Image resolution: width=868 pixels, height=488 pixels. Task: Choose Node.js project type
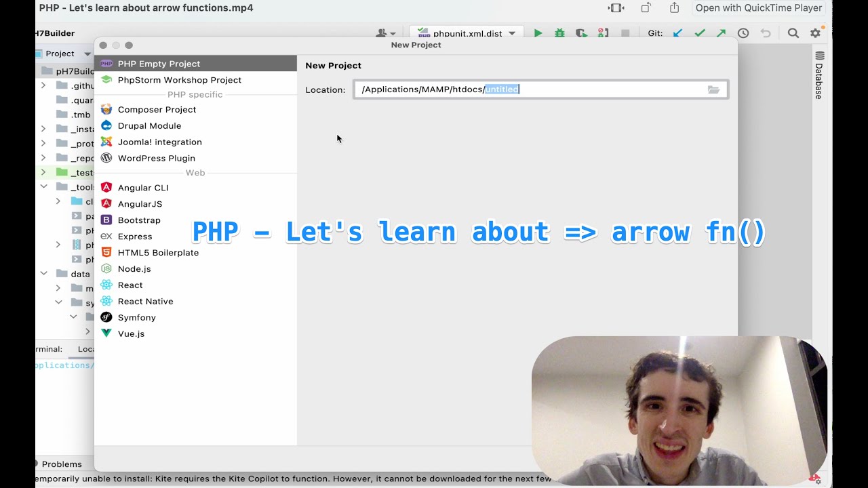(195, 269)
